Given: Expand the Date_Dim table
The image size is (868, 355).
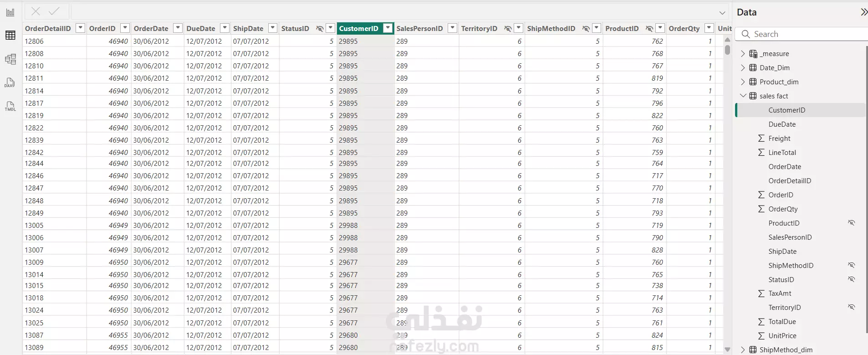Looking at the screenshot, I should 743,68.
